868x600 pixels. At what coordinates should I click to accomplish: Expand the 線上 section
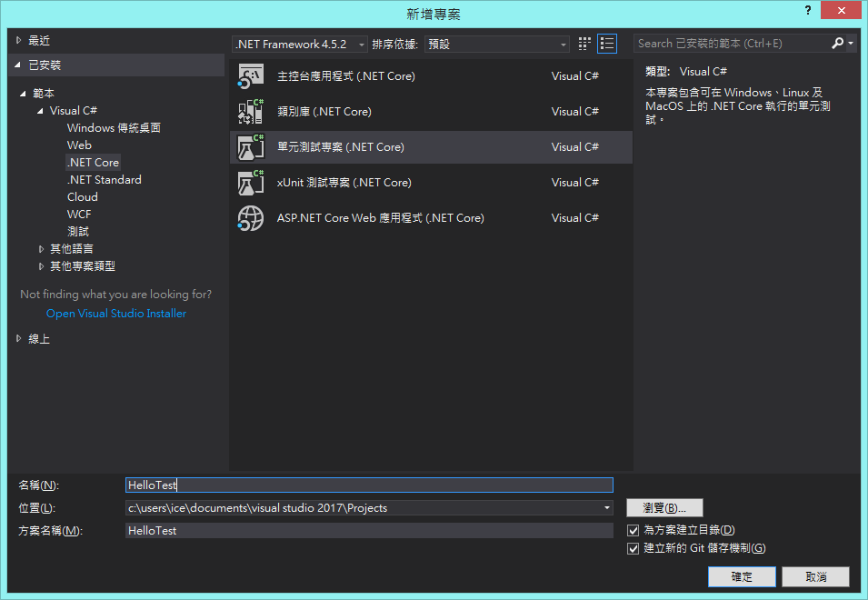click(x=19, y=338)
